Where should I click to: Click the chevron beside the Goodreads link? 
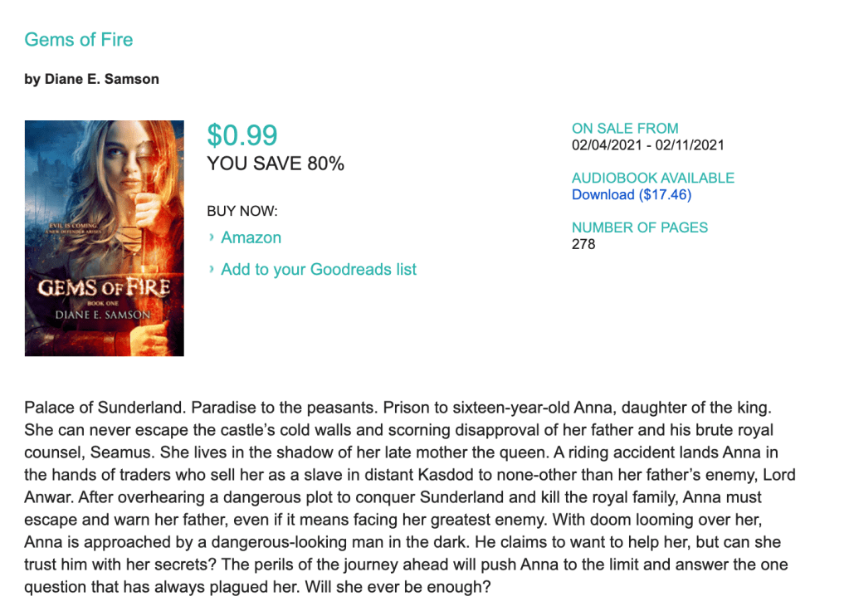212,270
